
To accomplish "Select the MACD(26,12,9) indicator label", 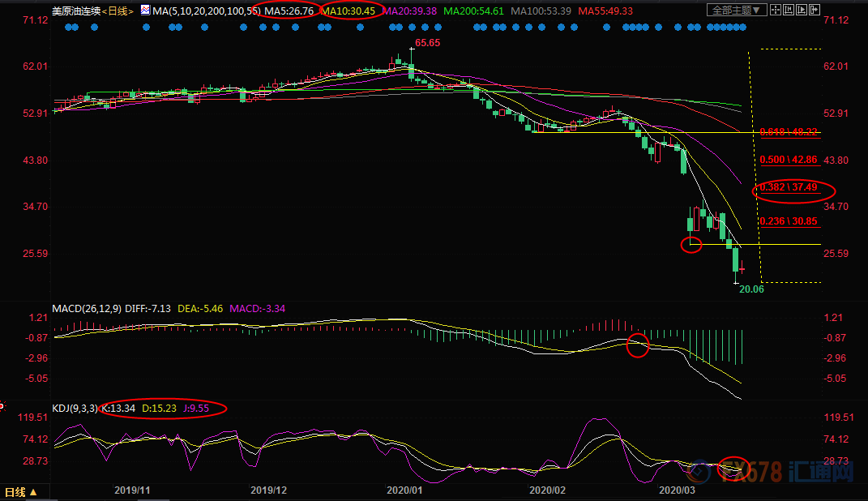I will (x=87, y=308).
